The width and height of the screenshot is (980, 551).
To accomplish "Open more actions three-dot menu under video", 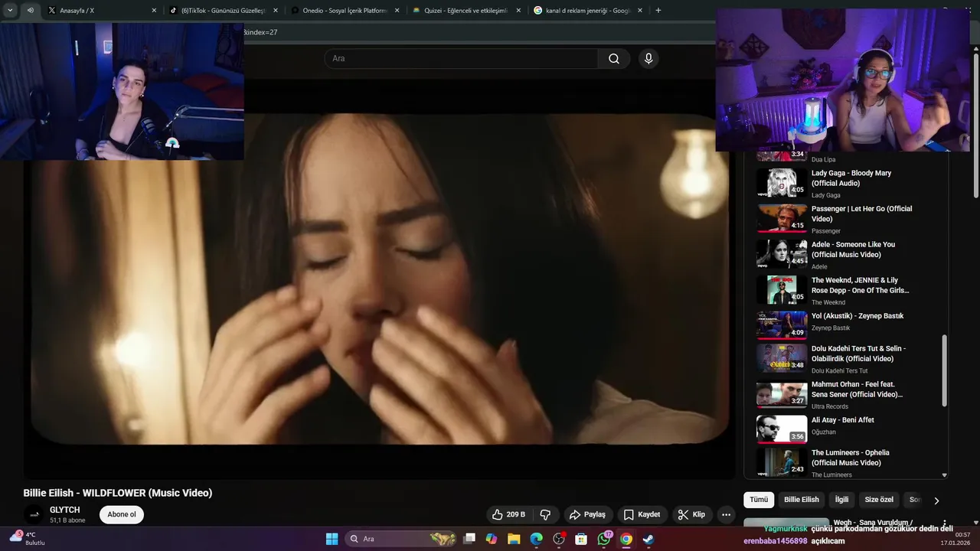I will click(x=726, y=514).
